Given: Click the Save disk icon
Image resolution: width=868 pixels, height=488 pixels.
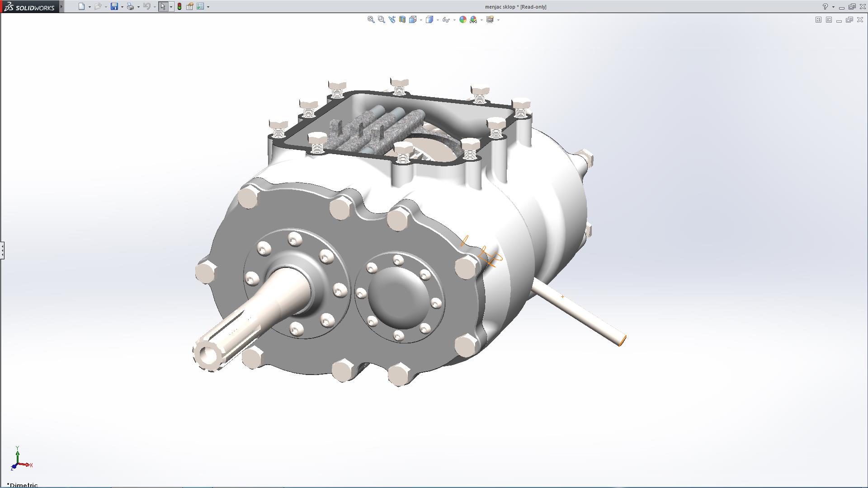Looking at the screenshot, I should click(x=114, y=7).
